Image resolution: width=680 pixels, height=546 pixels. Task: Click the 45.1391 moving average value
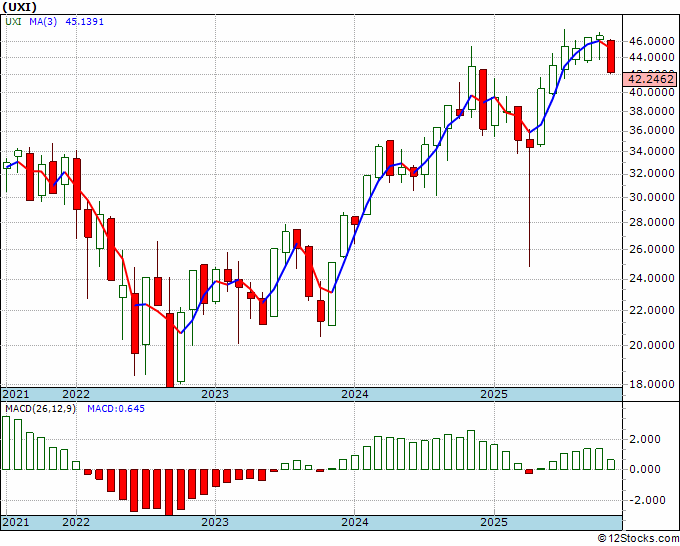tap(85, 21)
